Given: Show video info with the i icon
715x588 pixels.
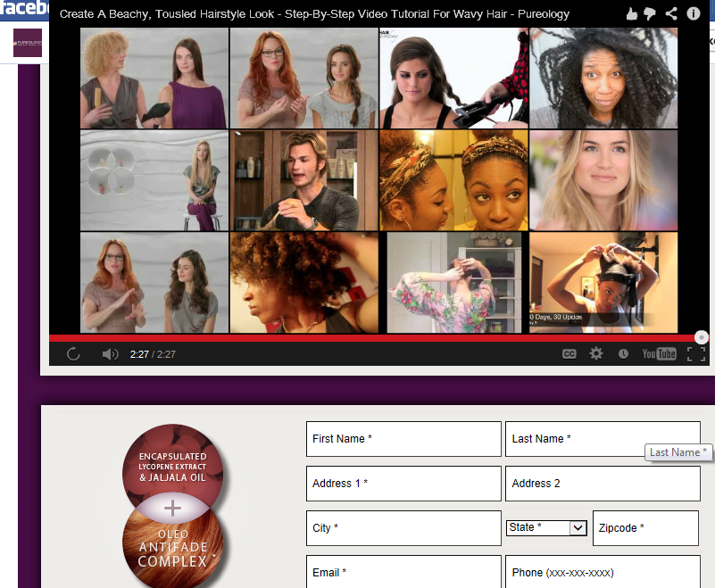Looking at the screenshot, I should point(693,14).
